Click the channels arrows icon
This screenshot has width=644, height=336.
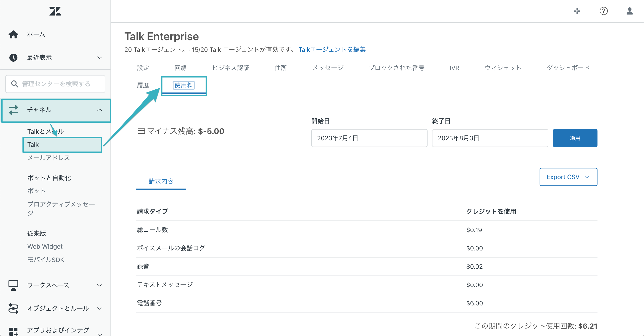[x=13, y=110]
